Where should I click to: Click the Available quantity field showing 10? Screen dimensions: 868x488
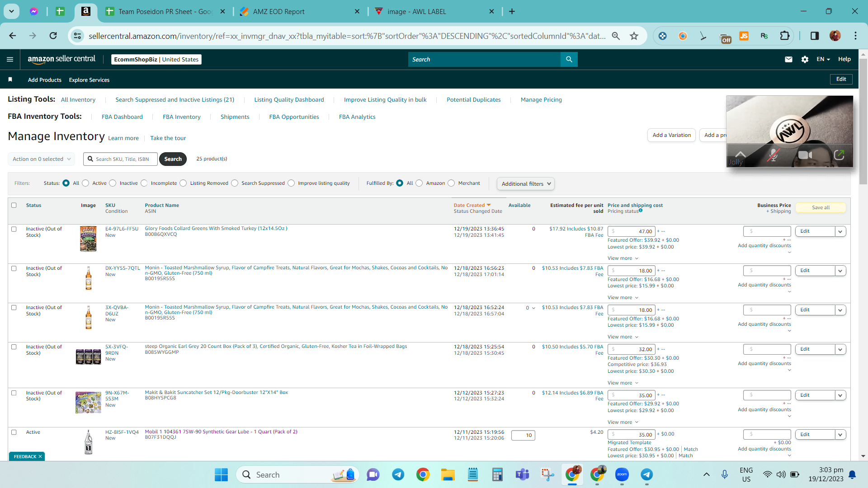(523, 435)
